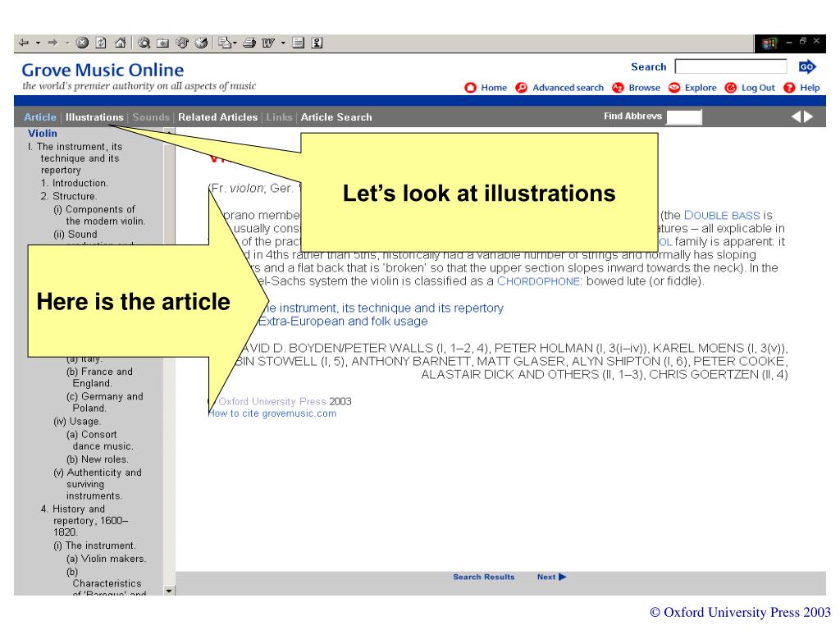840x630 pixels.
Task: Click the Oxford University Press link
Action: pos(272,401)
